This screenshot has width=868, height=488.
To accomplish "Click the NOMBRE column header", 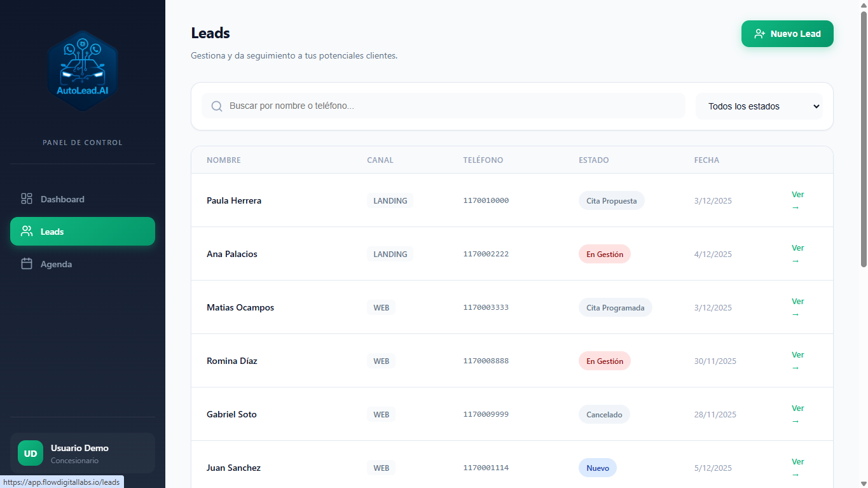I will 224,160.
